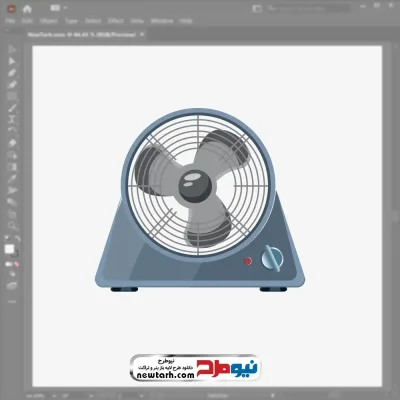
Task: Open the Effect menu
Action: coord(116,21)
